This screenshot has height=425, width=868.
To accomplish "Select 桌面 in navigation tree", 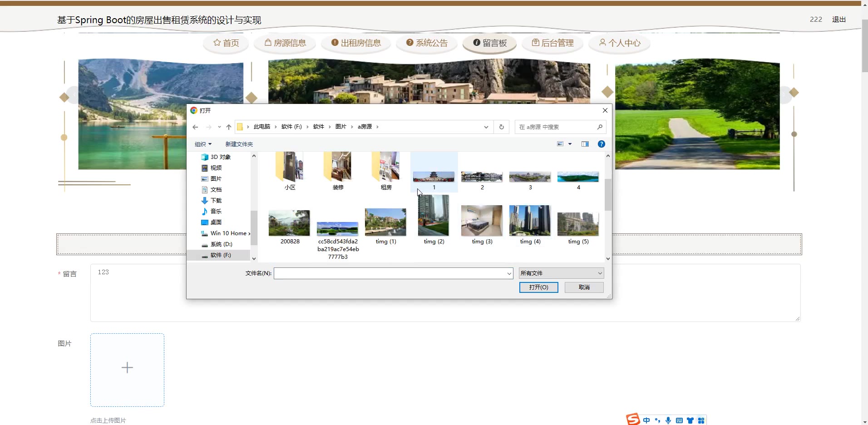I will [216, 222].
